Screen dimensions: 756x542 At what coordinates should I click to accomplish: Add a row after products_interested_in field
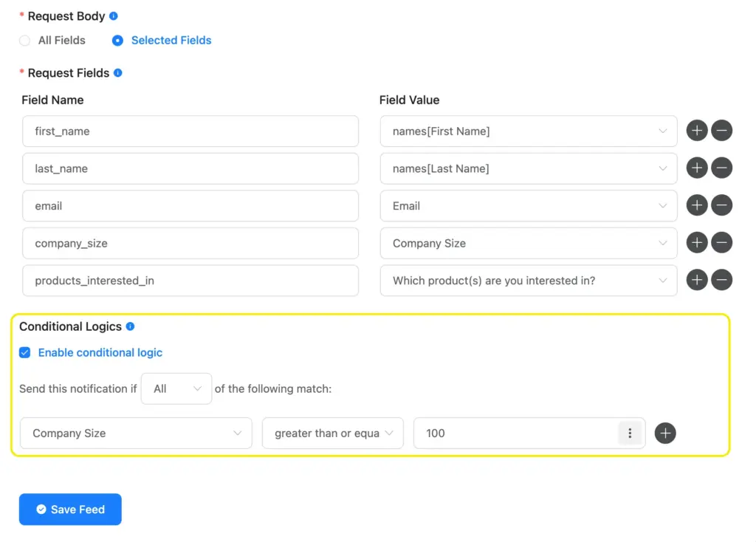point(697,280)
